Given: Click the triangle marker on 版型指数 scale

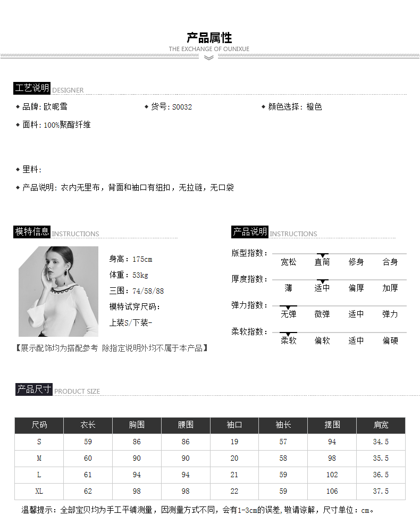Looking at the screenshot, I should 322,256.
